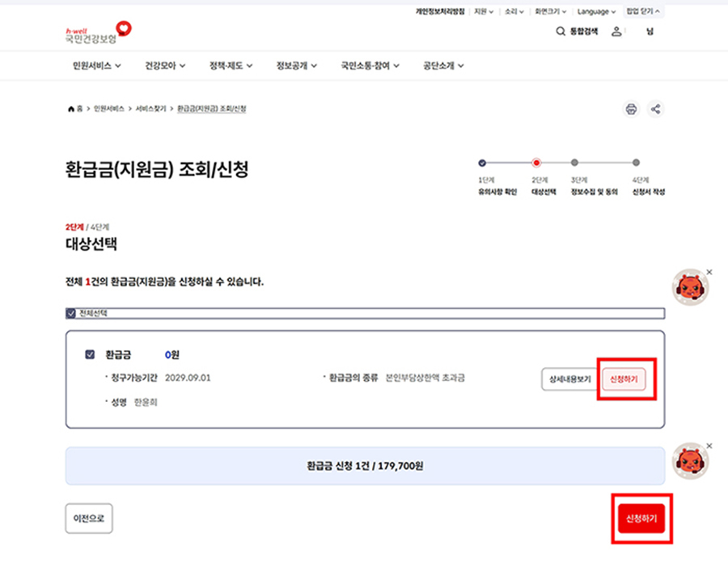Click 이전으로 button
The width and height of the screenshot is (728, 563).
(x=89, y=519)
